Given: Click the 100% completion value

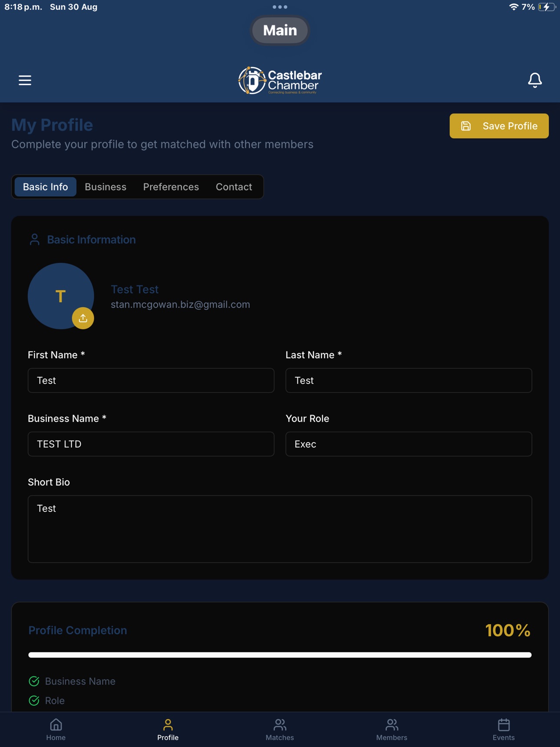Looking at the screenshot, I should tap(508, 630).
